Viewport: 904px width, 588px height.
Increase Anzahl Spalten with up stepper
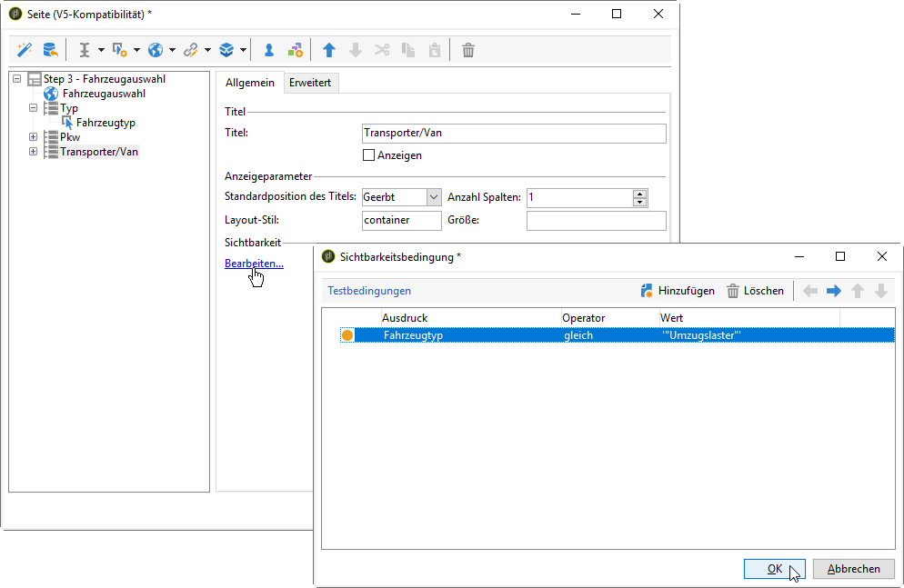coord(639,194)
